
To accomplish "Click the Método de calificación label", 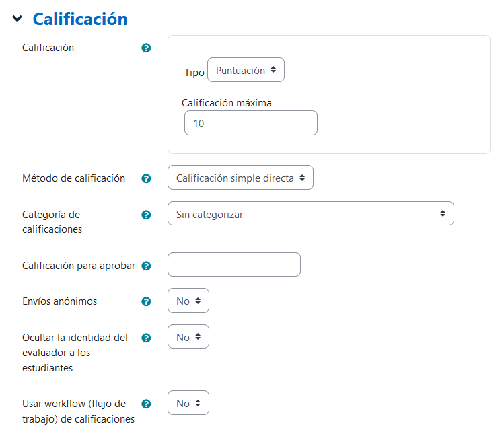I will click(x=73, y=178).
